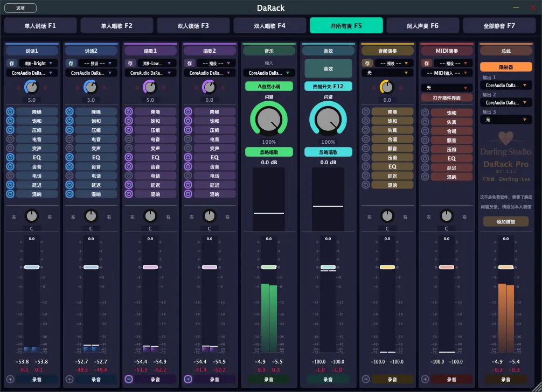Click the 电音 power icon in 说话1

(10, 139)
